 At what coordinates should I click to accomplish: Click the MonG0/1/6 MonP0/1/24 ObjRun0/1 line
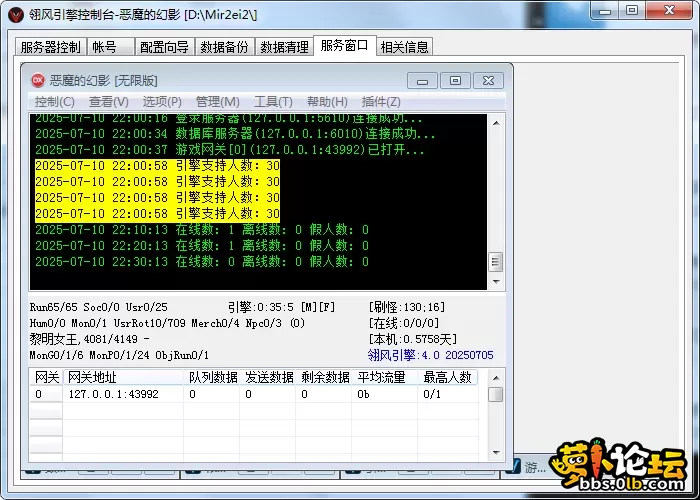click(119, 355)
